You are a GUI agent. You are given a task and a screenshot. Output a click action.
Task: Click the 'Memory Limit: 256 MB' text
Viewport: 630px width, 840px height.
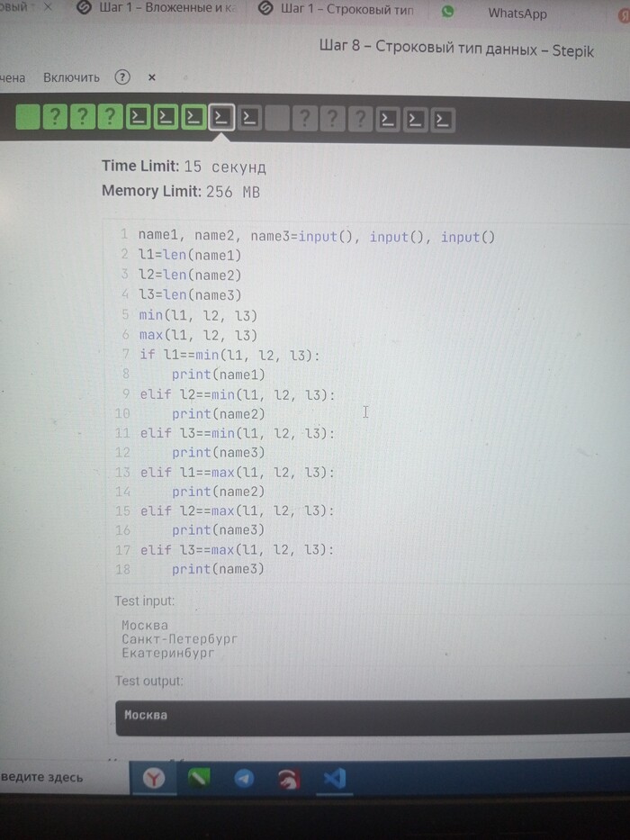pos(181,191)
